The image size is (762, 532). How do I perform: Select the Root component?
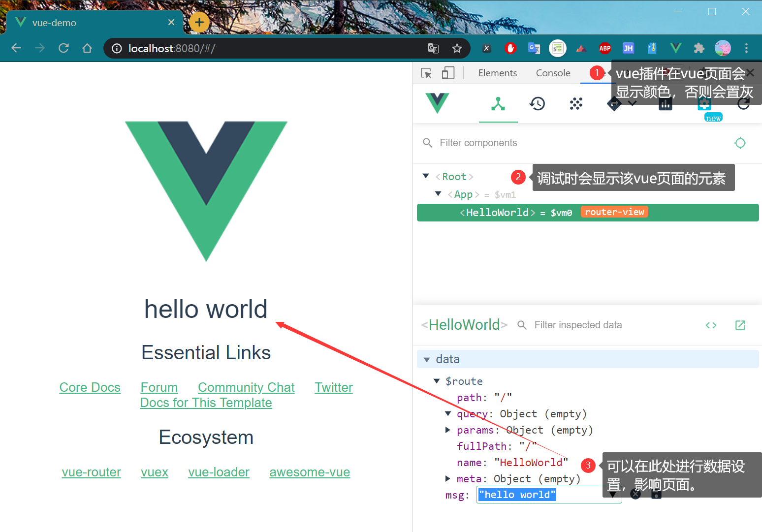pos(454,177)
